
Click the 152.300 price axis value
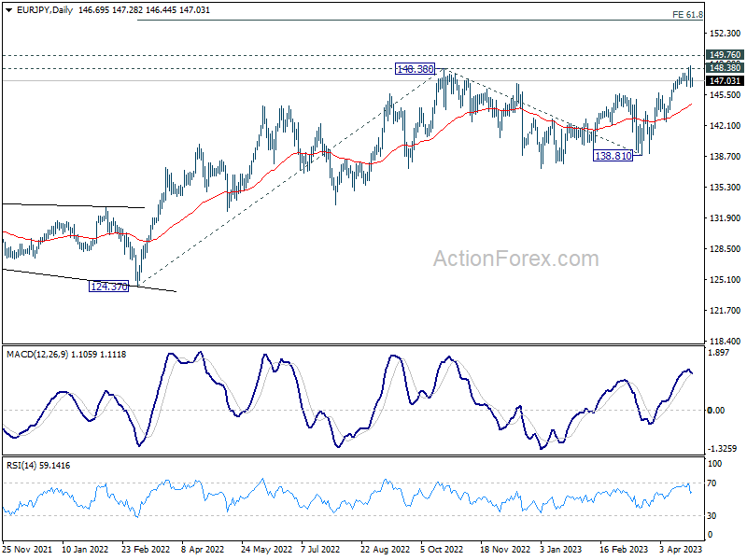click(726, 34)
